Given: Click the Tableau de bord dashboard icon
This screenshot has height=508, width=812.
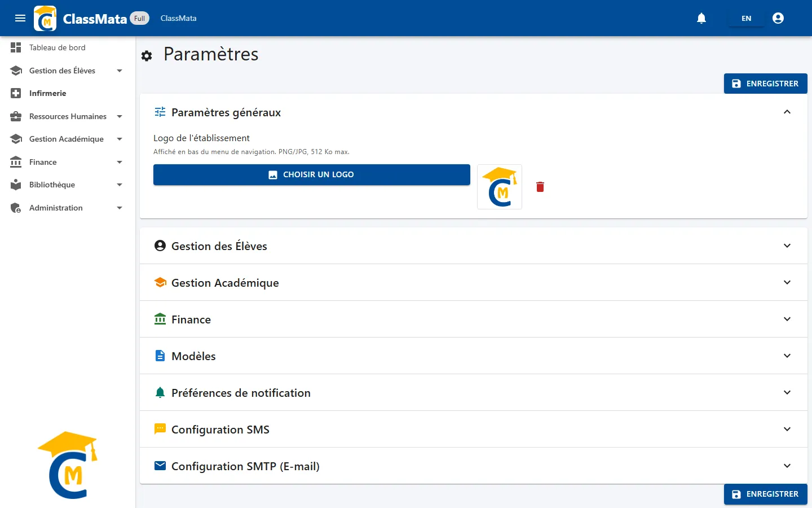Looking at the screenshot, I should (x=16, y=47).
